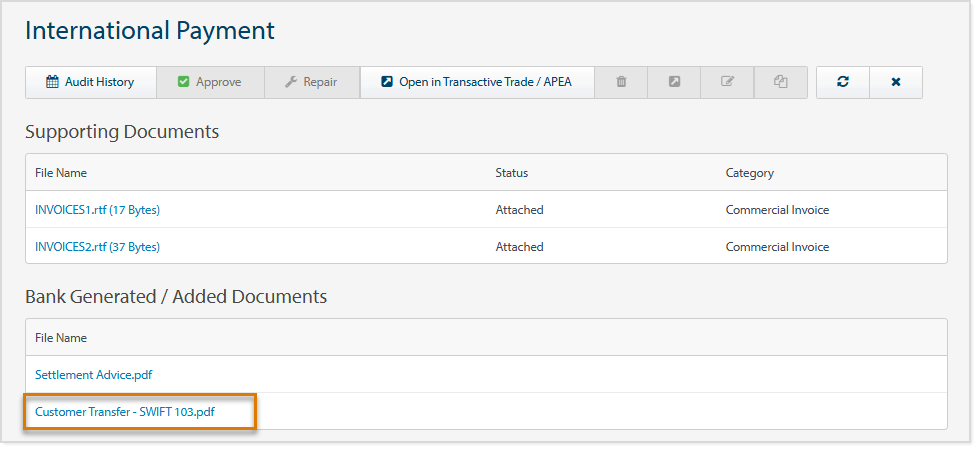Click Commercial Invoice category in INVOICES2.rtf row

(777, 247)
